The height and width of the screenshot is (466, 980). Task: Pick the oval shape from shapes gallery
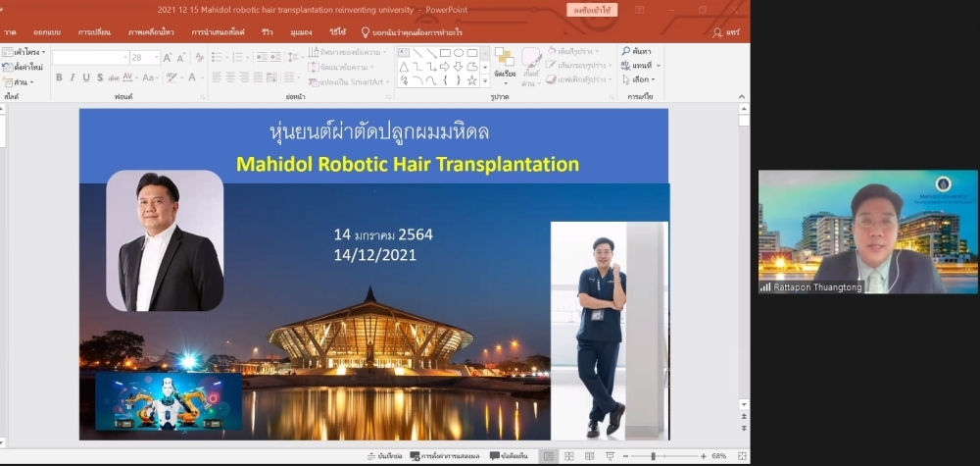point(459,53)
